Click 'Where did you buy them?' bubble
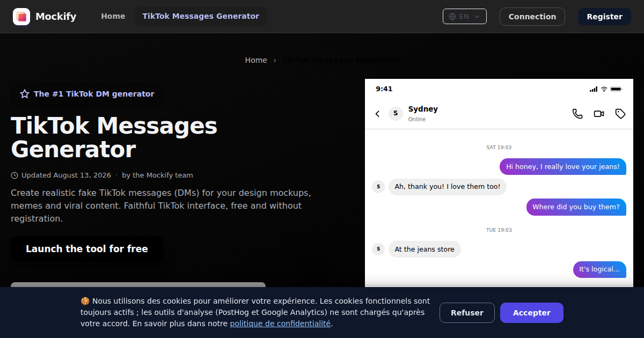644x338 pixels. click(x=576, y=207)
